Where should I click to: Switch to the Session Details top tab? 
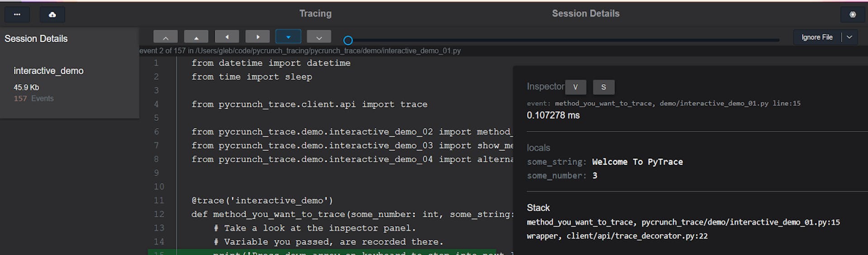(585, 14)
